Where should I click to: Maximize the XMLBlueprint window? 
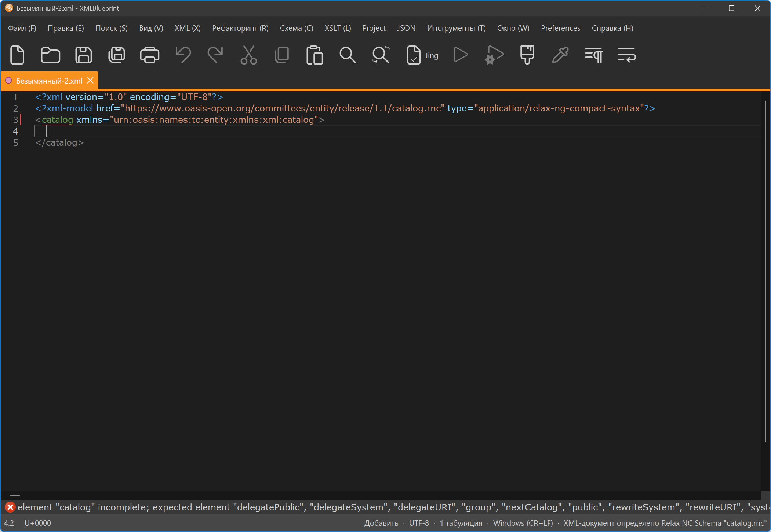pos(731,8)
